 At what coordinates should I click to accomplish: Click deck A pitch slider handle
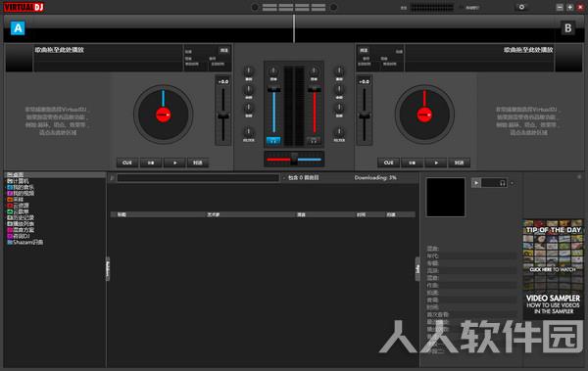click(223, 116)
